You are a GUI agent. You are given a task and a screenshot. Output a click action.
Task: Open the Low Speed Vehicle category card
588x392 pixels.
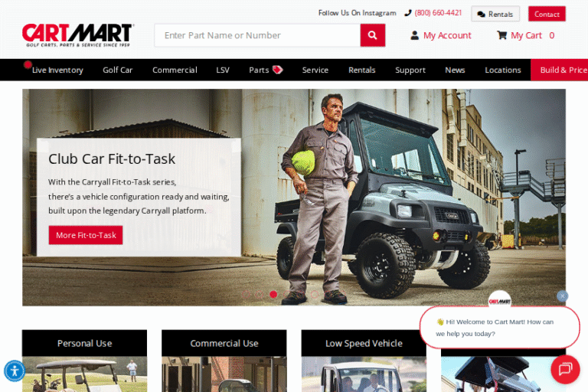(364, 343)
